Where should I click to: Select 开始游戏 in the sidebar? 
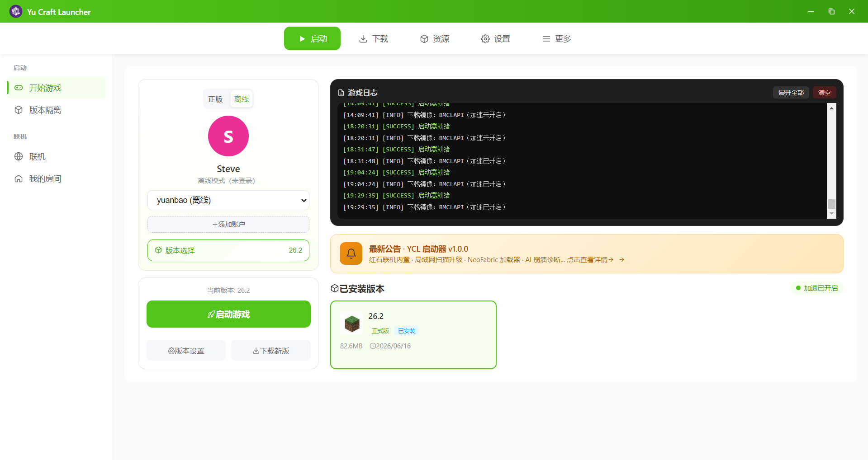pos(57,88)
